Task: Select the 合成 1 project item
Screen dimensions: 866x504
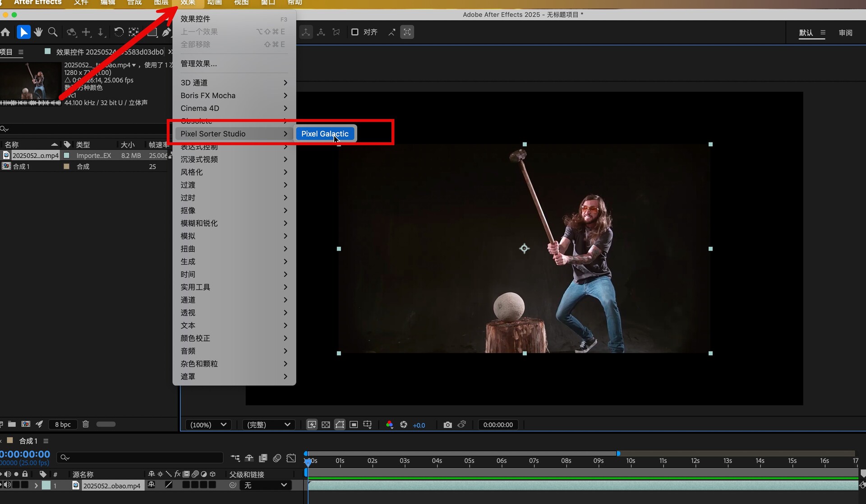Action: click(21, 166)
